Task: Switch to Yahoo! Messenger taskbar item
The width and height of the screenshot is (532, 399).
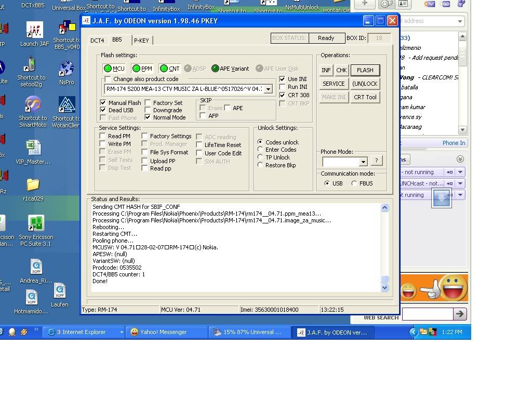Action: [166, 332]
